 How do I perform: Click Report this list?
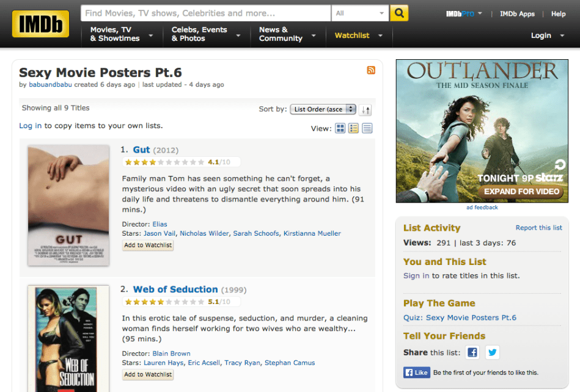pyautogui.click(x=538, y=227)
